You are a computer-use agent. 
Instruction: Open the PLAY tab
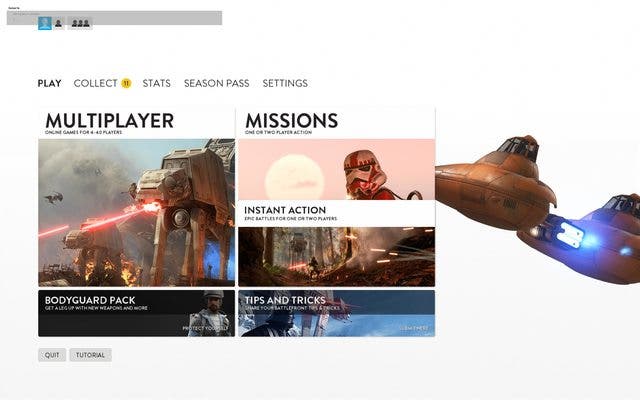pyautogui.click(x=49, y=83)
